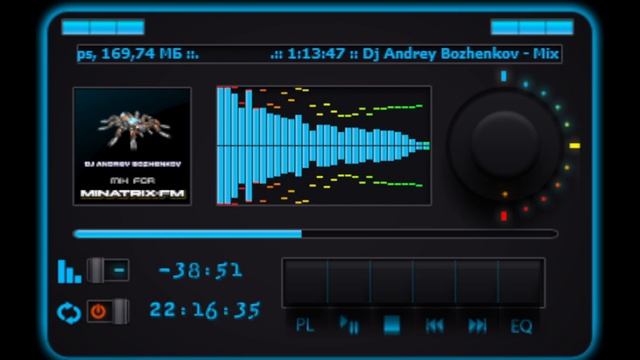Toggle the orange power slide switch
Screen dimensions: 640x360
coord(108,311)
